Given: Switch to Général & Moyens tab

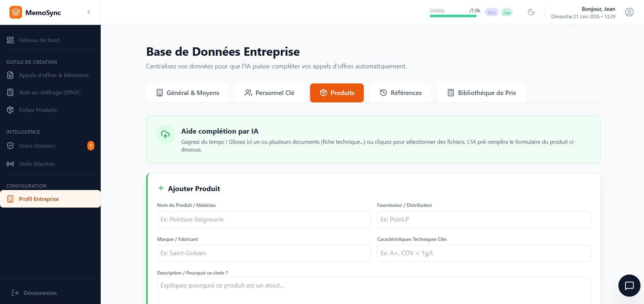Looking at the screenshot, I should point(187,93).
